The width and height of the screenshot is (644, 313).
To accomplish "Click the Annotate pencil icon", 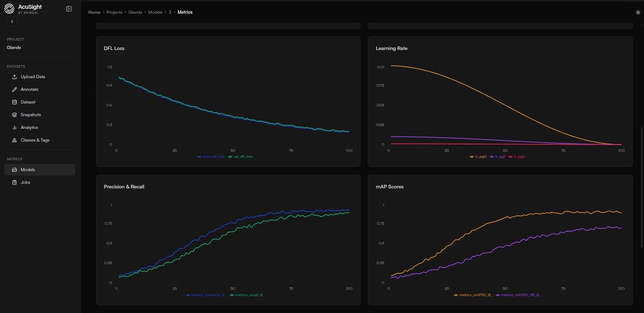I will coord(14,89).
